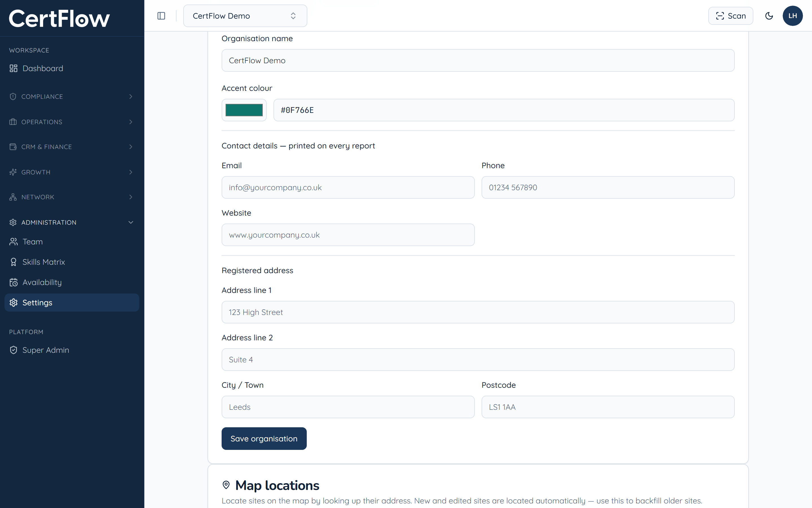812x508 pixels.
Task: Focus the Email input field
Action: coord(348,187)
